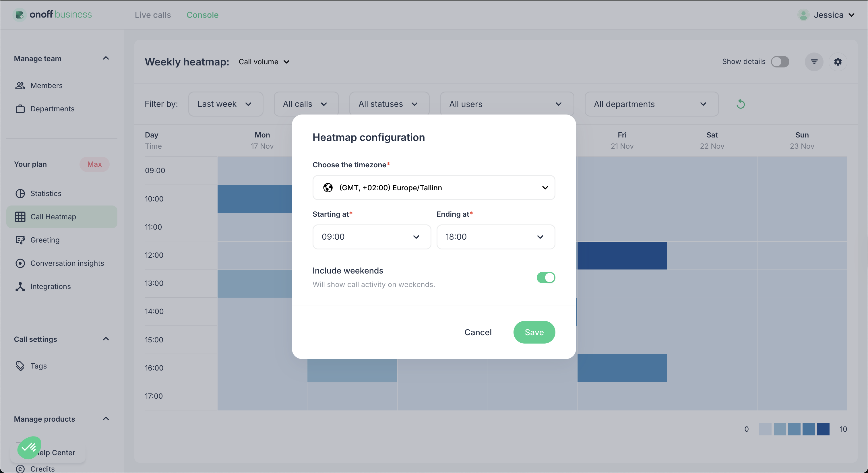Viewport: 868px width, 473px height.
Task: Click the green checkmark floating widget
Action: tap(29, 447)
